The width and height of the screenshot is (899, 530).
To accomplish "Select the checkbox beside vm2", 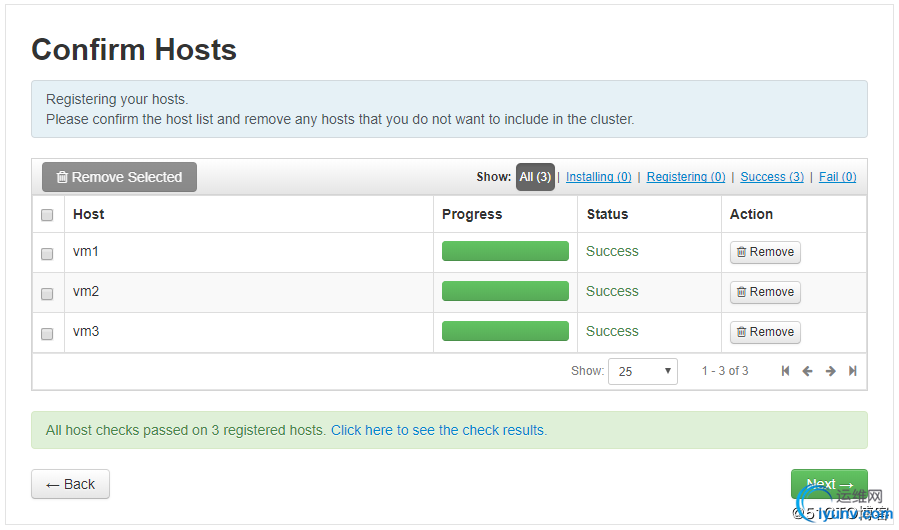I will click(47, 294).
